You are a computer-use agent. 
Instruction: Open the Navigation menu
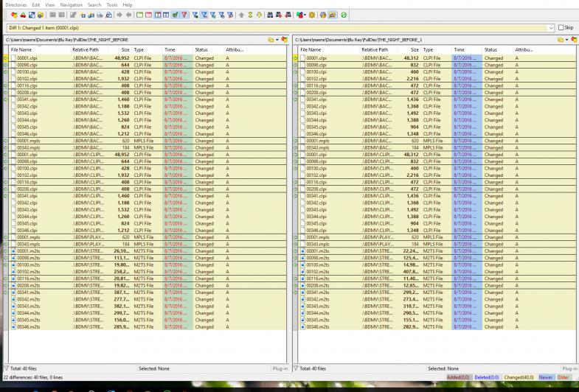coord(72,5)
